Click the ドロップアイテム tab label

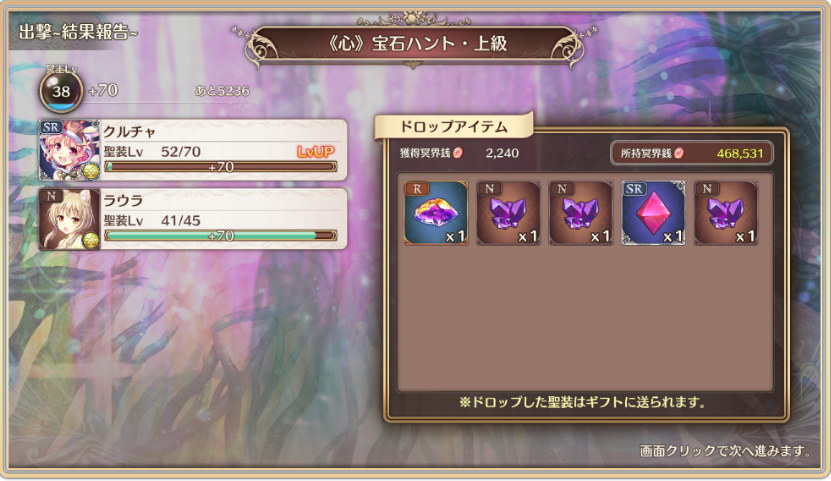click(454, 127)
